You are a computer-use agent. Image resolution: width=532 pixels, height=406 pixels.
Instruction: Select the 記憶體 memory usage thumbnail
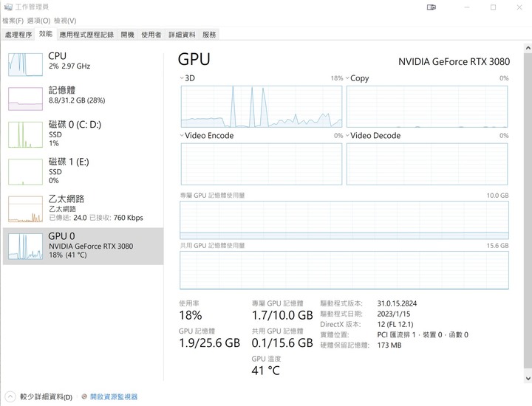25,99
